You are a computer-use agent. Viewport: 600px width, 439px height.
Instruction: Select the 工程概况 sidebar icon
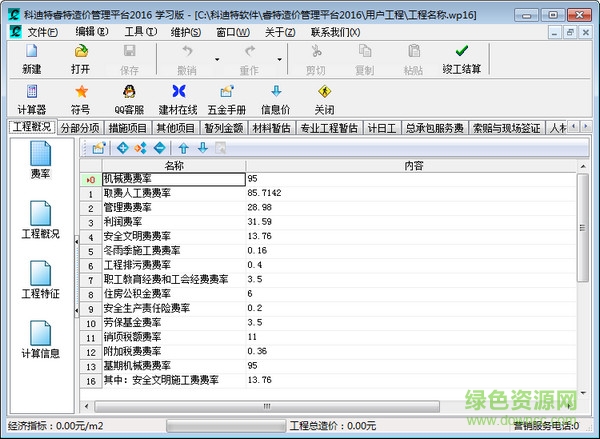tap(40, 213)
